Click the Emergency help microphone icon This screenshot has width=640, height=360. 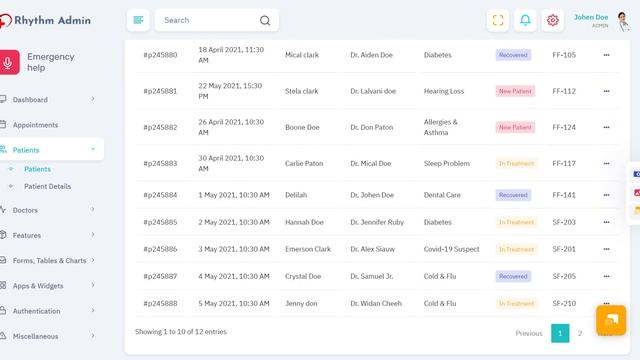[x=8, y=62]
